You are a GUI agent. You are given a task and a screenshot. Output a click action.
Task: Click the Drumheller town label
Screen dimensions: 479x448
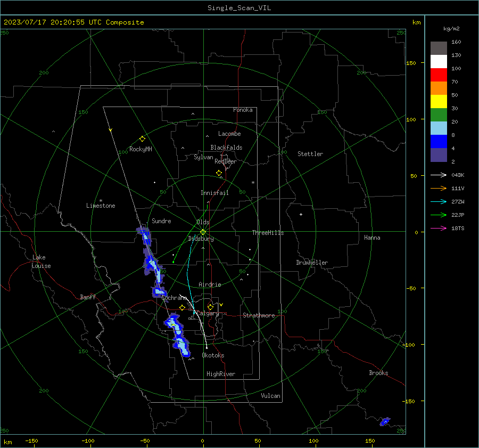pos(312,263)
